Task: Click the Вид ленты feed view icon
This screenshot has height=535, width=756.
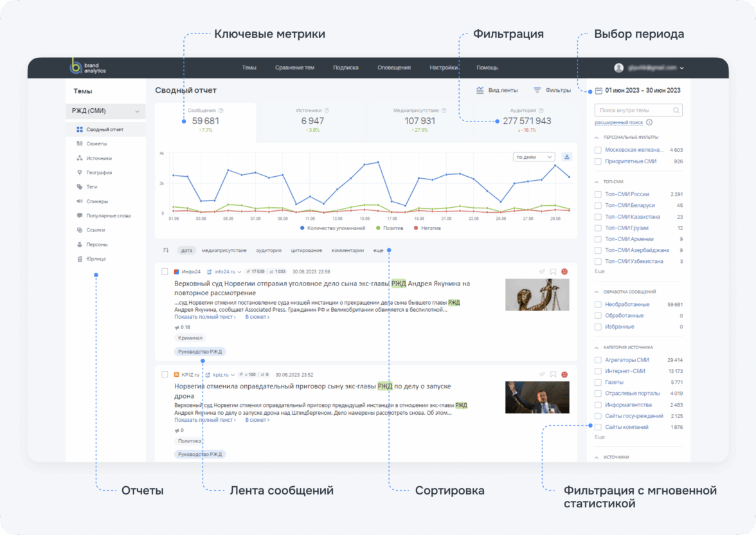Action: point(480,91)
